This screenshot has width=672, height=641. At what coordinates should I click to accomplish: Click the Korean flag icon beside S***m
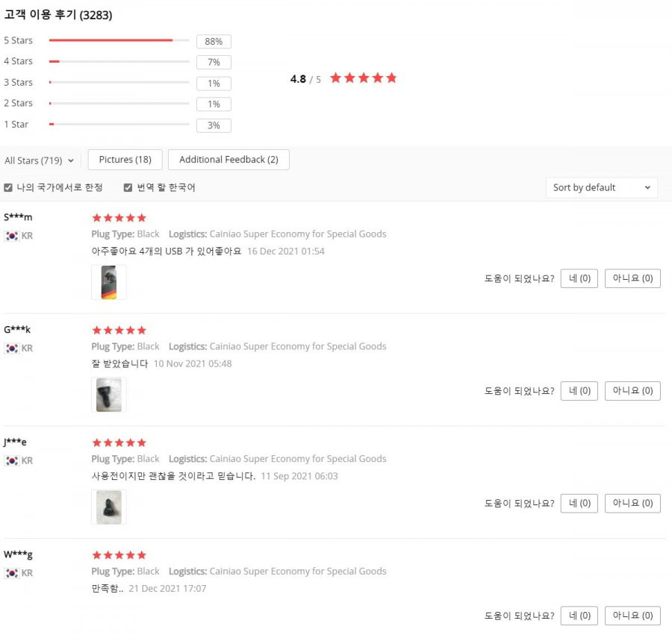click(x=11, y=236)
